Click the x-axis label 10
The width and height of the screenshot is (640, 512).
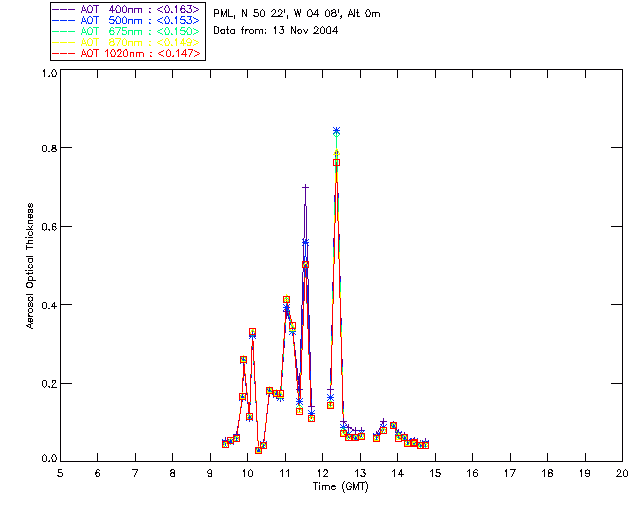click(x=247, y=473)
